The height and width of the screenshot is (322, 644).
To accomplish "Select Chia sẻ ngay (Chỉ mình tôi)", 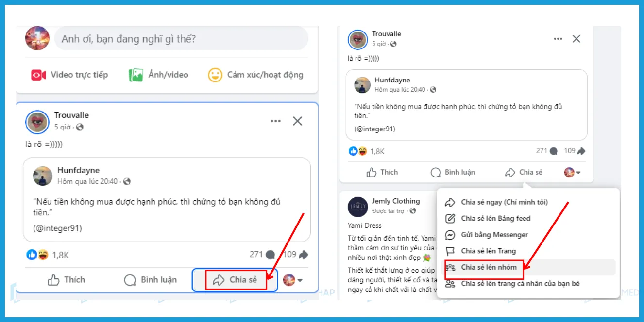I will pos(504,202).
